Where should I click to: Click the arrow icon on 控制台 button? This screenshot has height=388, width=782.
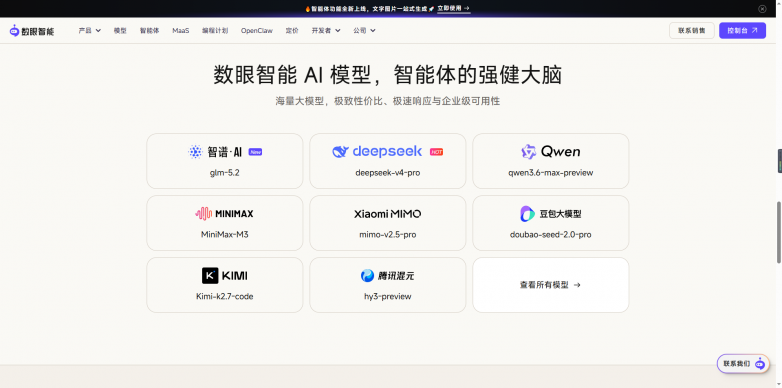tap(755, 30)
